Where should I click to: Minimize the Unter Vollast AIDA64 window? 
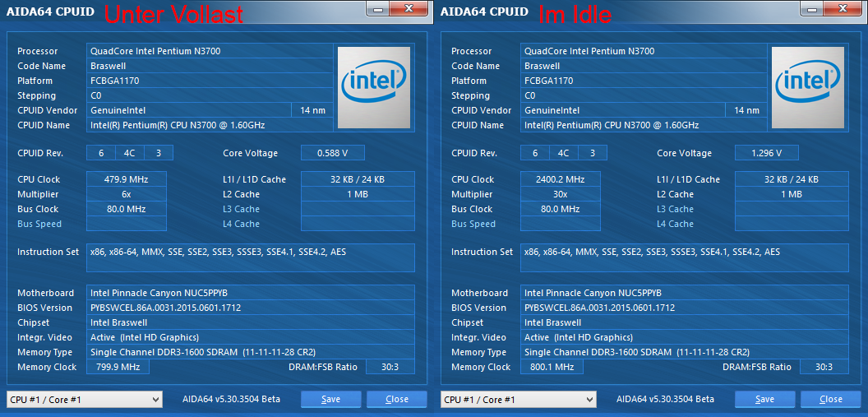[x=377, y=9]
